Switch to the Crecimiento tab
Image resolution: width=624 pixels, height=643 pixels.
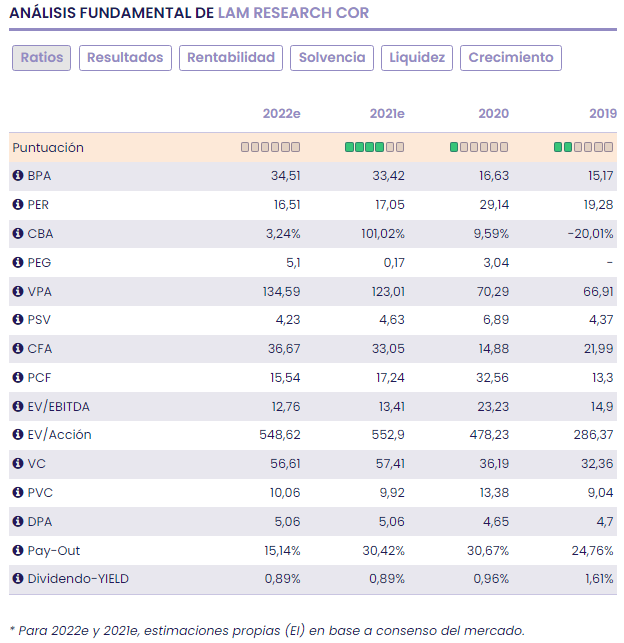511,58
